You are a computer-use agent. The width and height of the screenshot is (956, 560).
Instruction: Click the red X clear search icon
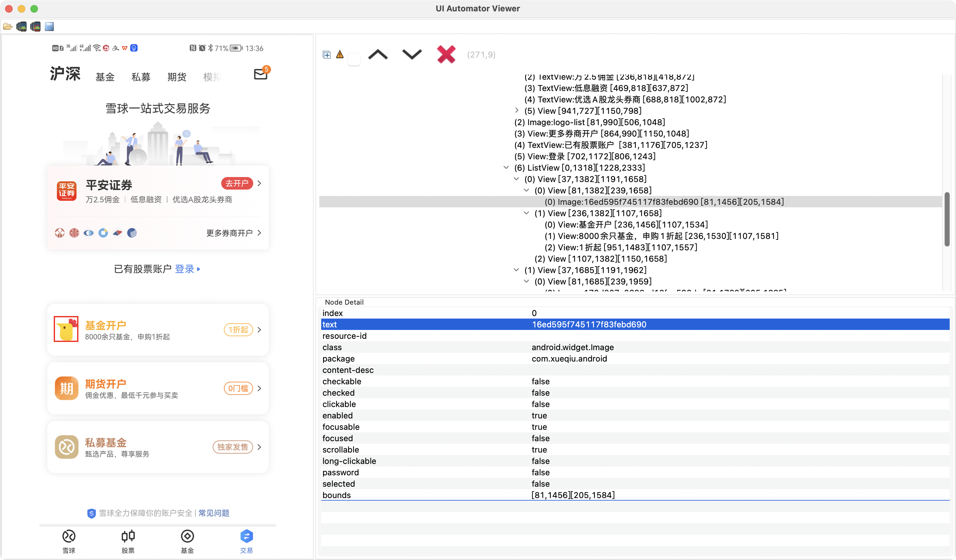pyautogui.click(x=446, y=55)
